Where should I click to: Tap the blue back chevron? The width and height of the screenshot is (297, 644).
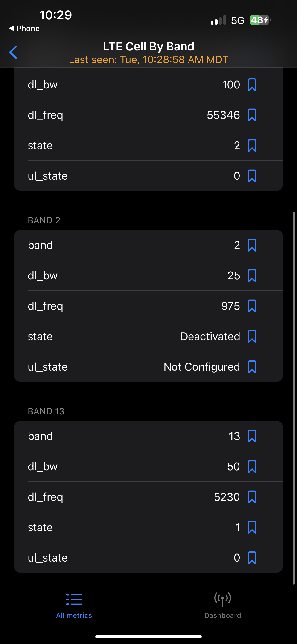click(x=13, y=52)
